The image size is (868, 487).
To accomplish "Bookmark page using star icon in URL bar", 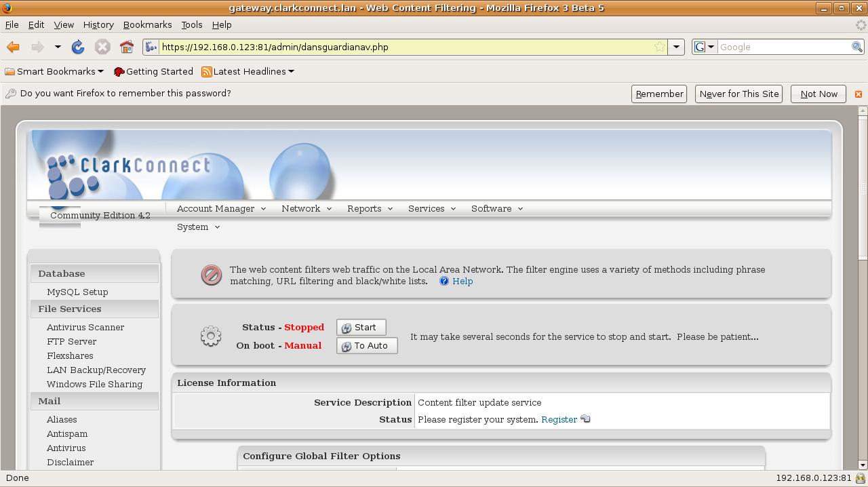I will click(x=659, y=47).
